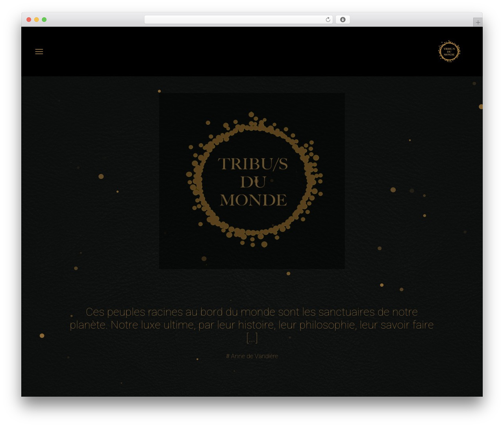Viewport: 504px width, 427px height.
Task: Open a new tab with plus button
Action: click(478, 22)
